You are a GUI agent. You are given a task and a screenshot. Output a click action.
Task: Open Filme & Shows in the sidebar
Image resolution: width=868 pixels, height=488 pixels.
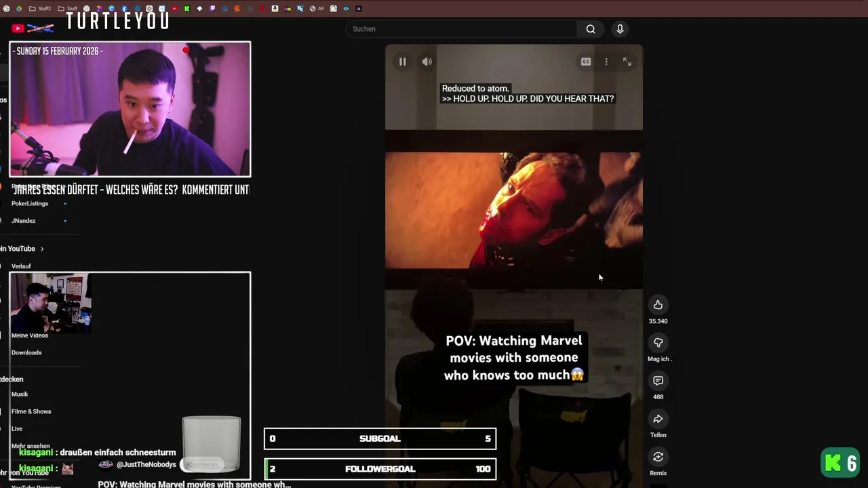pyautogui.click(x=31, y=411)
